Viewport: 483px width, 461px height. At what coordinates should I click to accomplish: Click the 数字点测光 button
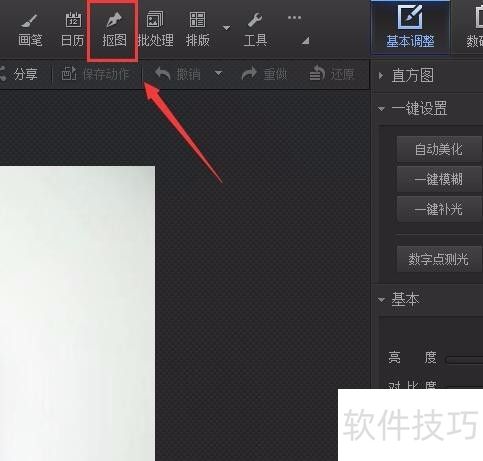439,259
